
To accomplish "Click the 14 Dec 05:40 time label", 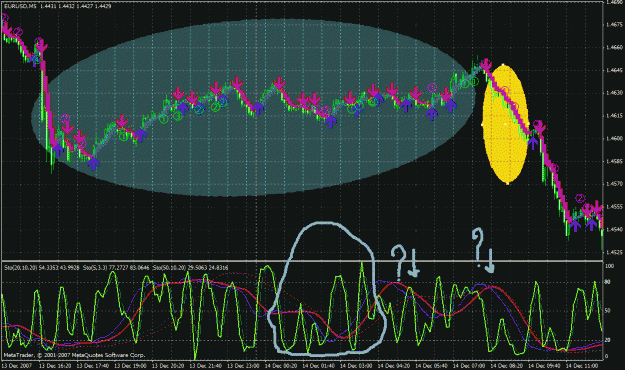I will (431, 366).
